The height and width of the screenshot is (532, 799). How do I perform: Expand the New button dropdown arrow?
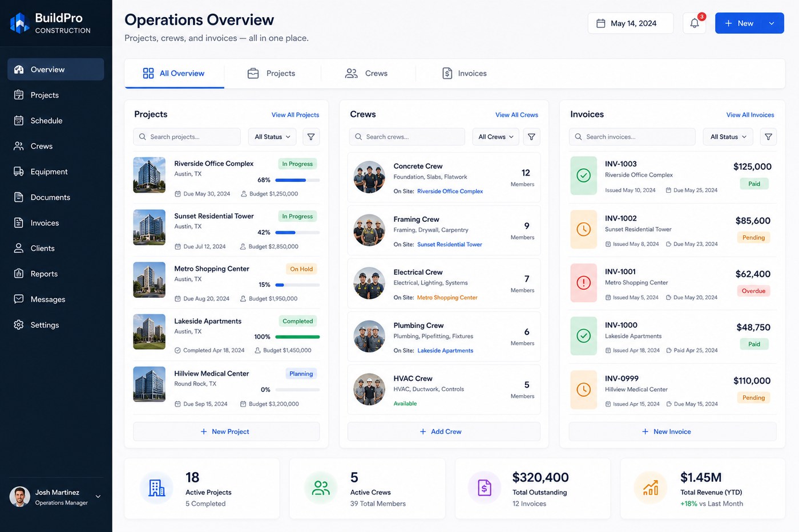click(x=772, y=23)
